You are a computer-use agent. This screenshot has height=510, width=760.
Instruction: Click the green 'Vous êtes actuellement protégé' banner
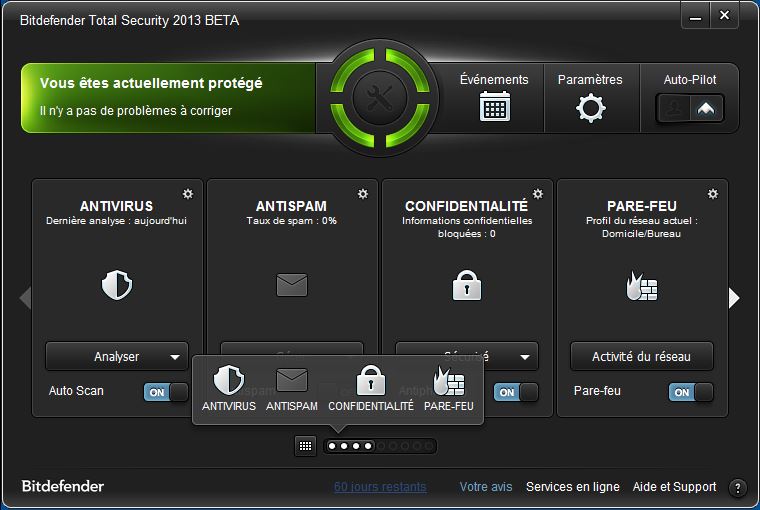[x=168, y=97]
